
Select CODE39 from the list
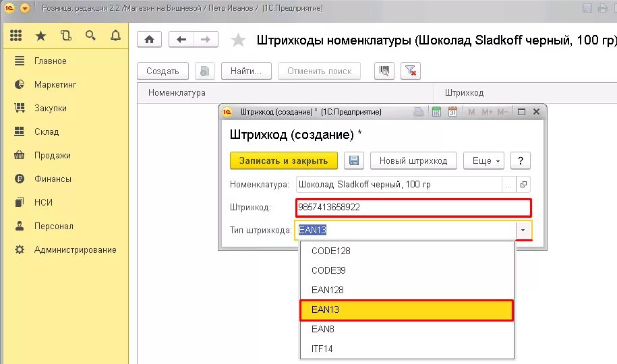[x=407, y=270]
